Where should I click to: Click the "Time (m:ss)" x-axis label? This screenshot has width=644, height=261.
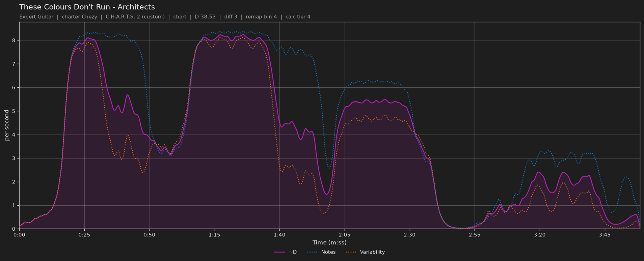(x=329, y=242)
